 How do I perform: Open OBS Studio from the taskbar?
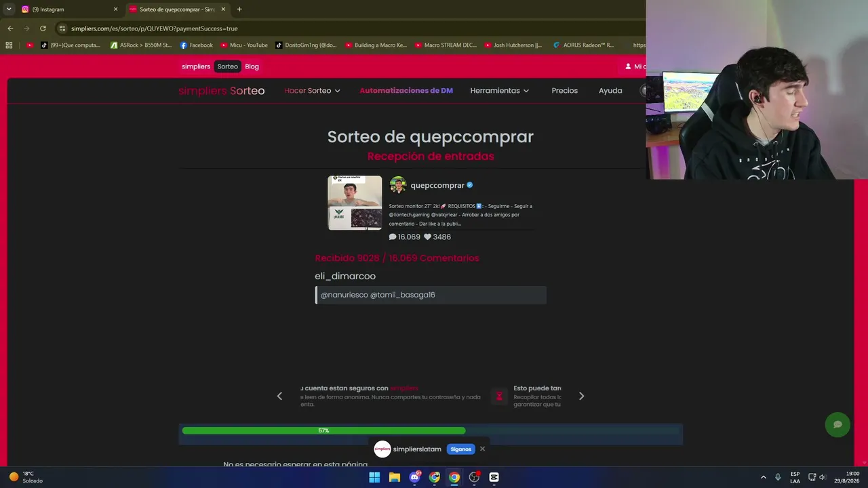[x=474, y=477]
